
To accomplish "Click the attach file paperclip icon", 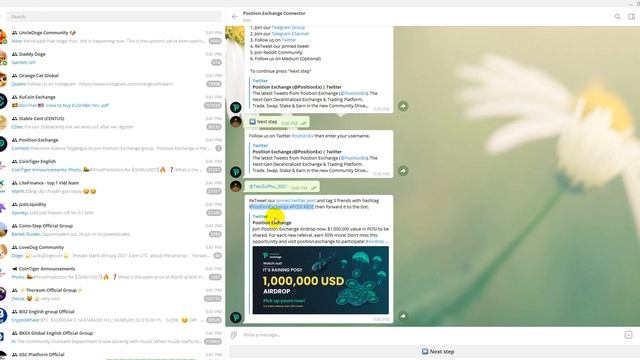I will (233, 335).
